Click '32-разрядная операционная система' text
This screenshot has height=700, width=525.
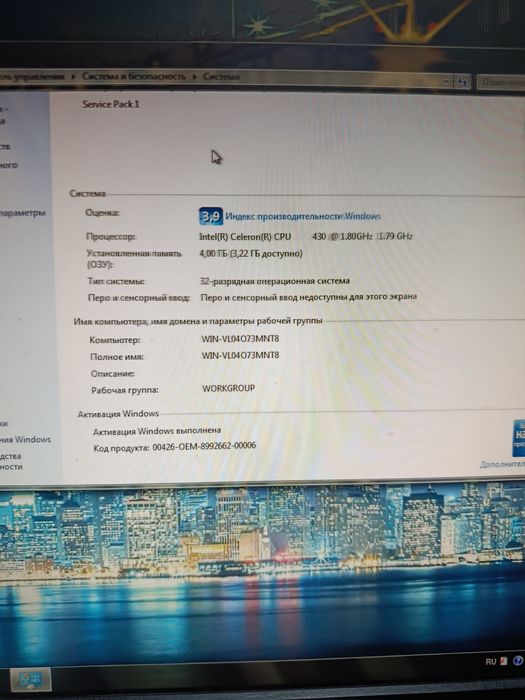click(x=275, y=281)
